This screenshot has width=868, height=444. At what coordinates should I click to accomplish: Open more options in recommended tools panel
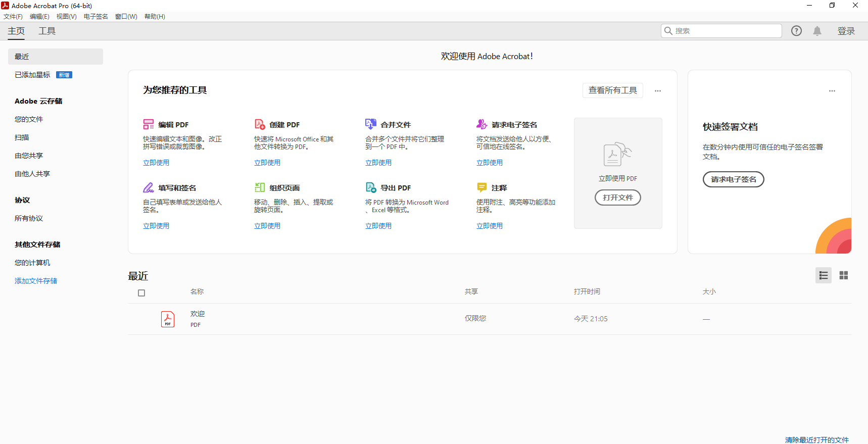pos(658,91)
